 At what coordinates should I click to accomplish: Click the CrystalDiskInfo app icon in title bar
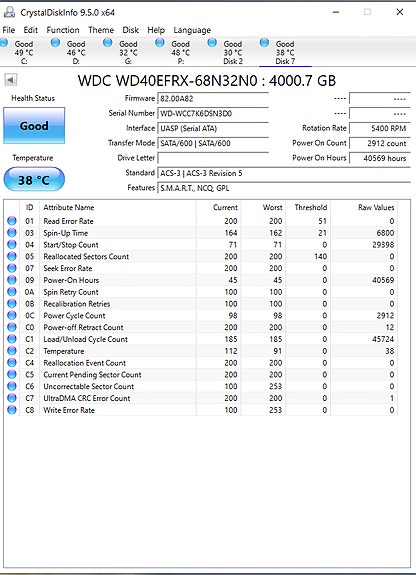tap(9, 12)
